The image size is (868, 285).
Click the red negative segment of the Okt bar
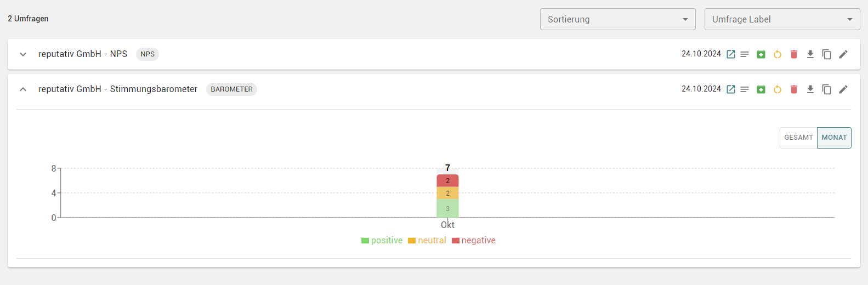coord(447,181)
